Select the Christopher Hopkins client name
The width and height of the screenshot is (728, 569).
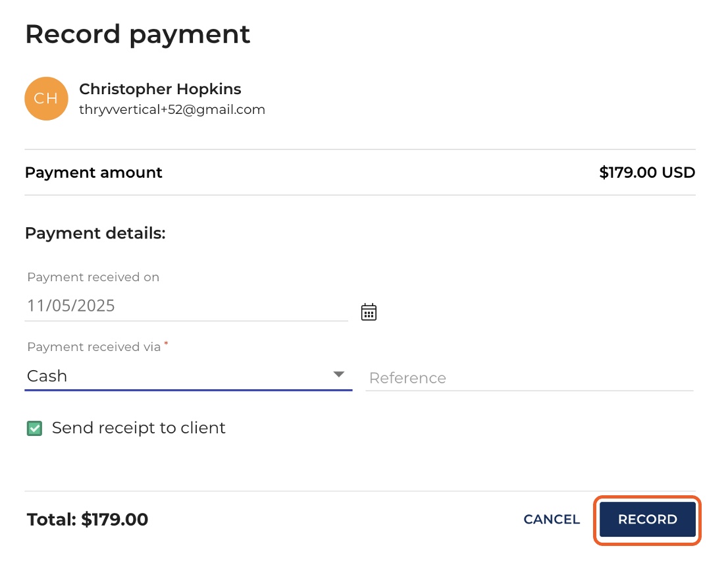click(x=160, y=89)
